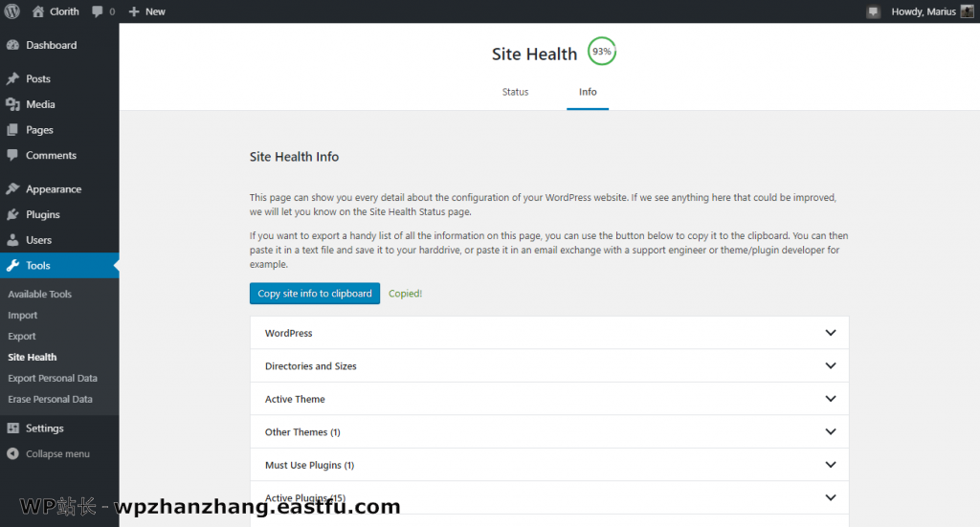Select the Site Health submenu link
Screen dimensions: 980x527
point(33,357)
